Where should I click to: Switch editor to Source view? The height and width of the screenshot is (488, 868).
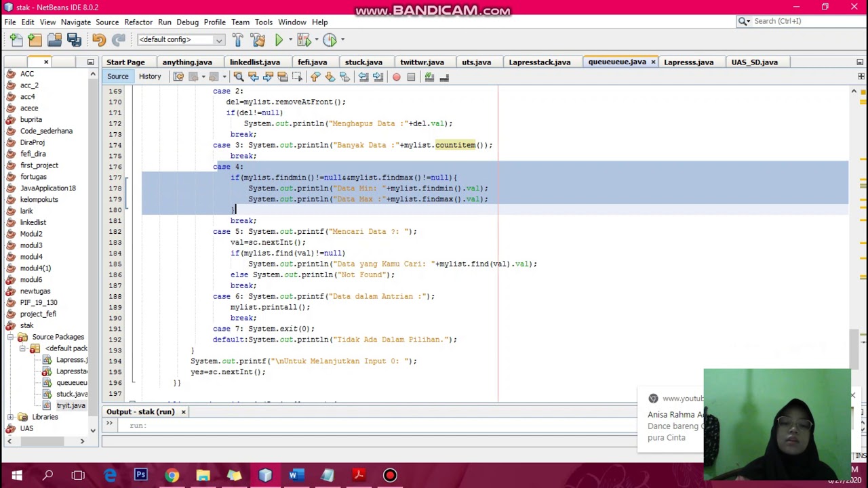[117, 77]
